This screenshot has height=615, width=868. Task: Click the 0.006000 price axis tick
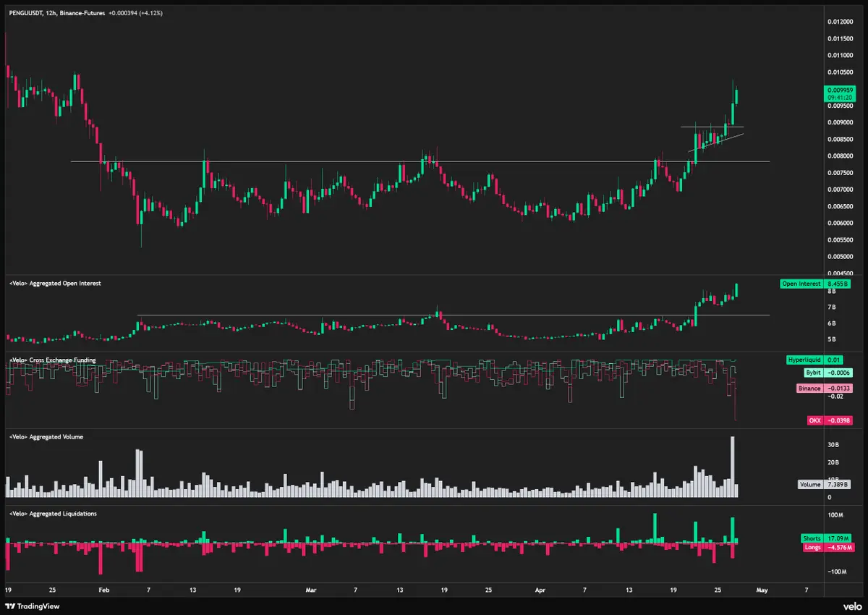click(839, 224)
